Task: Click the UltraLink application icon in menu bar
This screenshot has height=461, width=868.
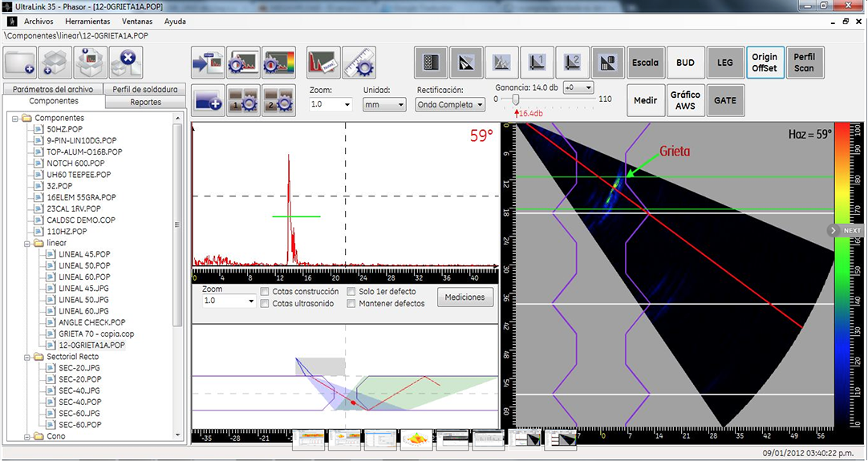Action: tap(12, 22)
